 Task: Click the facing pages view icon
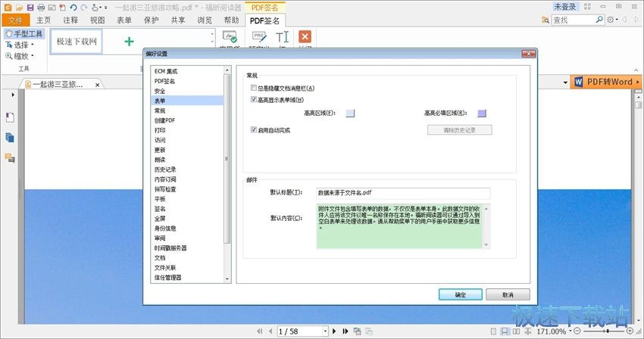[x=516, y=331]
